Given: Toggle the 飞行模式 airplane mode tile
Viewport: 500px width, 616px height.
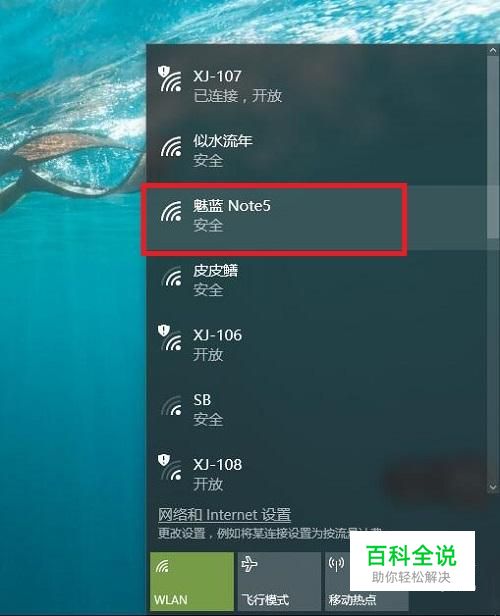Looking at the screenshot, I should pos(279,582).
